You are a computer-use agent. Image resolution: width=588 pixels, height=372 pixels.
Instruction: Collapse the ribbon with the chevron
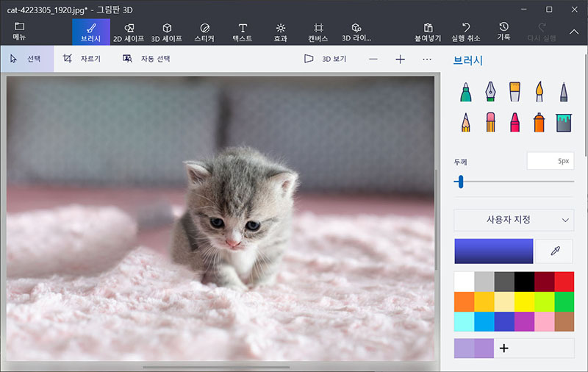point(574,32)
